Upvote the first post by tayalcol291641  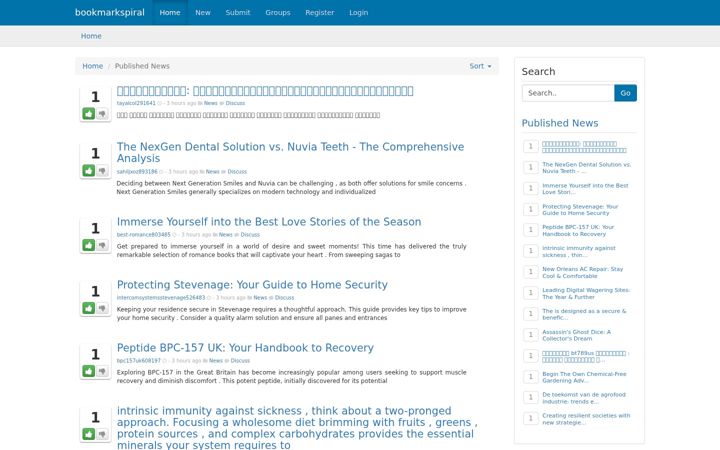click(89, 113)
